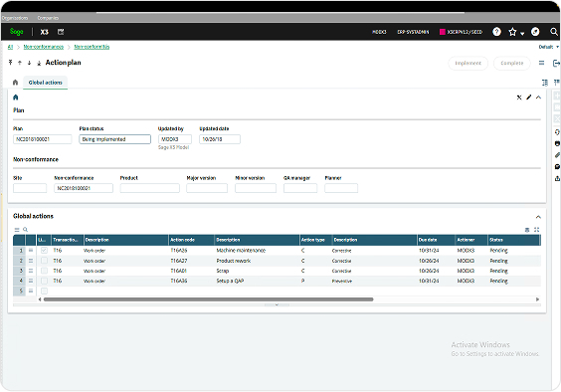Open the Organizations menu
The height and width of the screenshot is (392, 561).
click(x=15, y=18)
